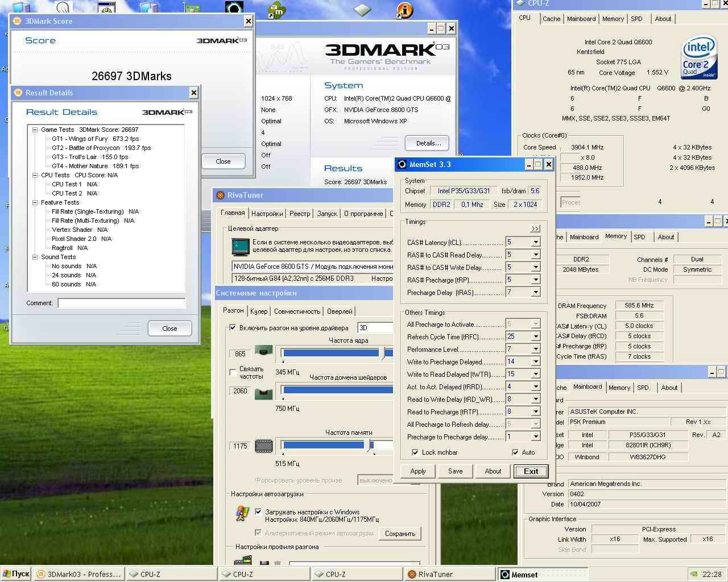Open the Cache tab in top CPU-Z window
The width and height of the screenshot is (728, 582).
[x=551, y=19]
